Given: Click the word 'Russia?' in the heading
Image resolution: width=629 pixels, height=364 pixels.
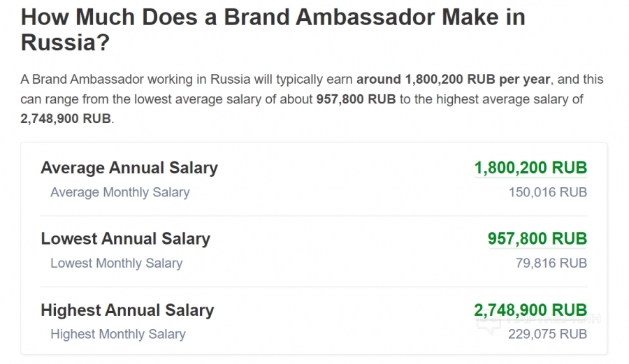Looking at the screenshot, I should click(x=65, y=43).
